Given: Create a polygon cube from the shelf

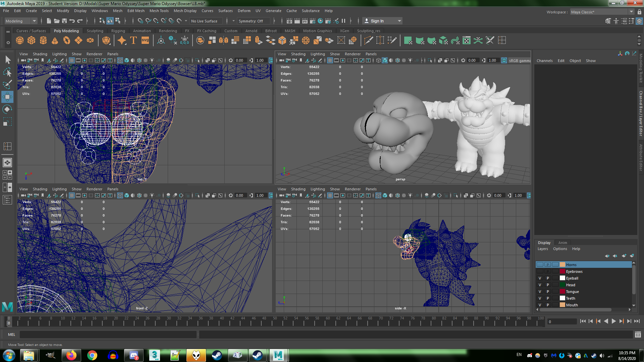Looking at the screenshot, I should pos(32,41).
